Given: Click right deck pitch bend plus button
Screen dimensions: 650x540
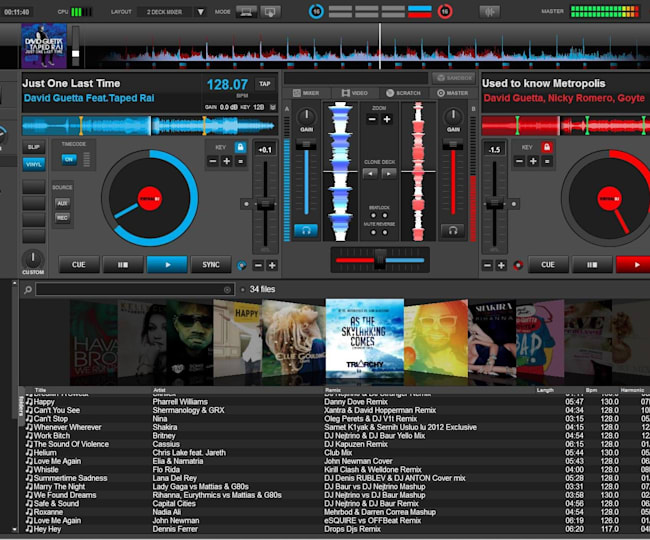Looking at the screenshot, I should (501, 265).
